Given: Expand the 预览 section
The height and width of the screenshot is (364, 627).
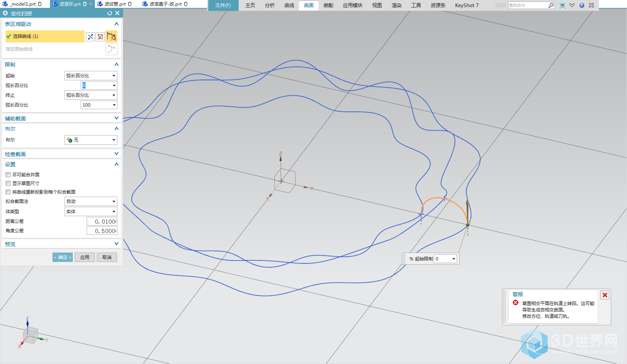Looking at the screenshot, I should (116, 244).
